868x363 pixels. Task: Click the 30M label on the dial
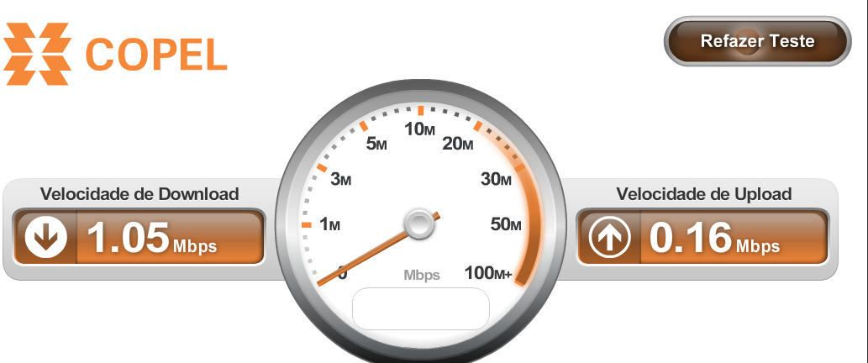tap(496, 179)
